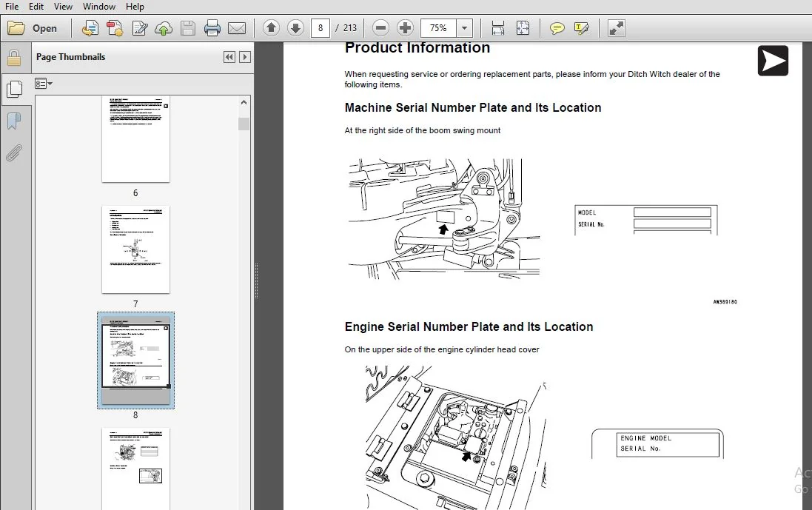The height and width of the screenshot is (510, 812).
Task: Select the thumbnail below page 8
Action: (x=135, y=469)
